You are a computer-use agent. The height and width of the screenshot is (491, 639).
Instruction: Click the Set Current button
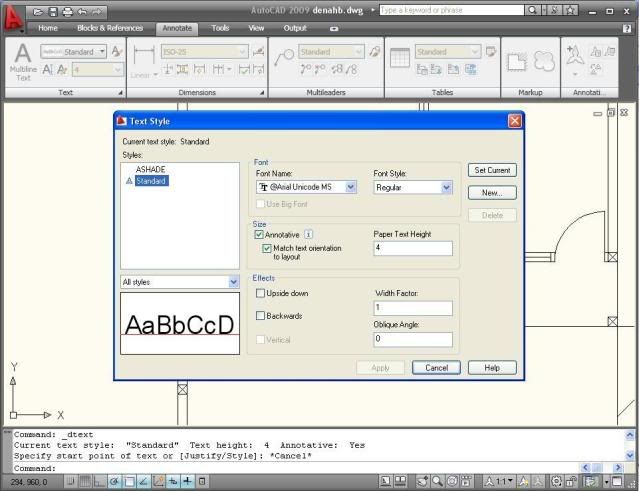(x=492, y=170)
